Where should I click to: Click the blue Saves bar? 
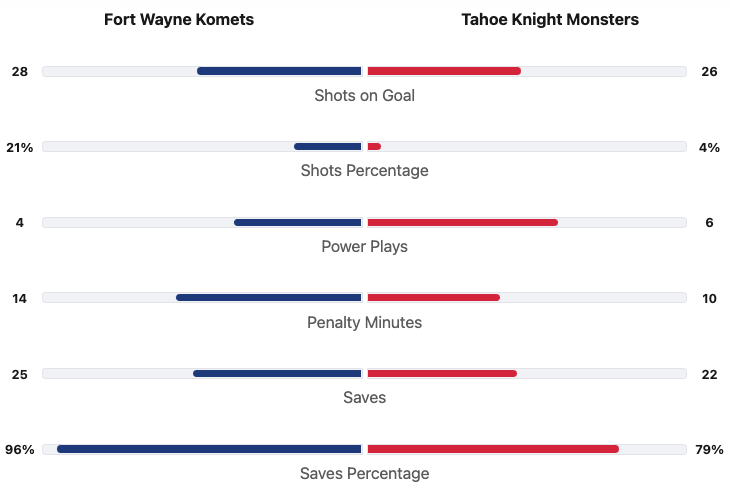(x=277, y=373)
